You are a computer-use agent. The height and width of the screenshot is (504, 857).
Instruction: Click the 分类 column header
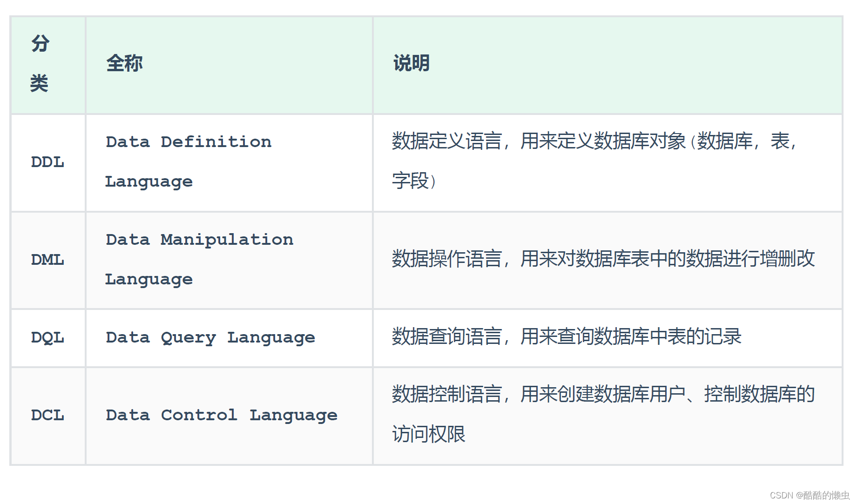(48, 65)
